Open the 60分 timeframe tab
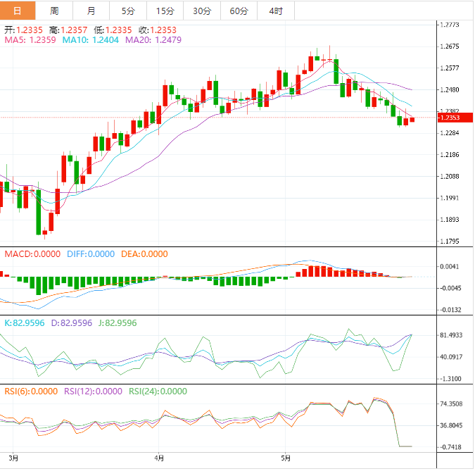475x476 pixels. click(x=239, y=11)
